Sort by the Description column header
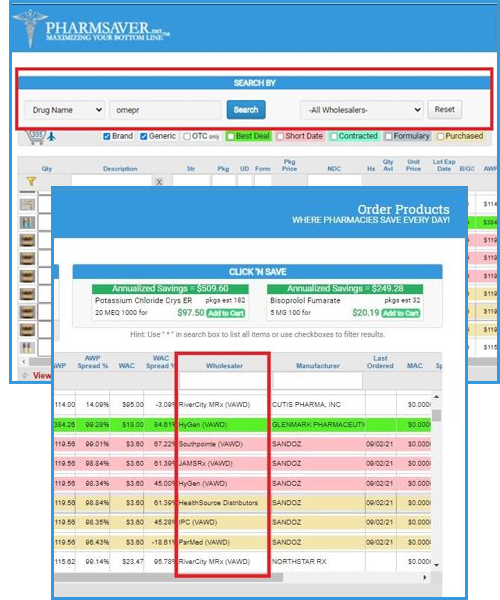This screenshot has width=500, height=600. coord(120,169)
